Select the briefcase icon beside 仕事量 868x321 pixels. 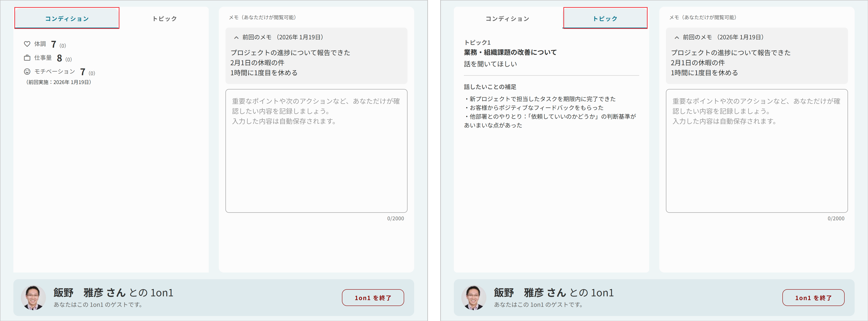coord(27,58)
